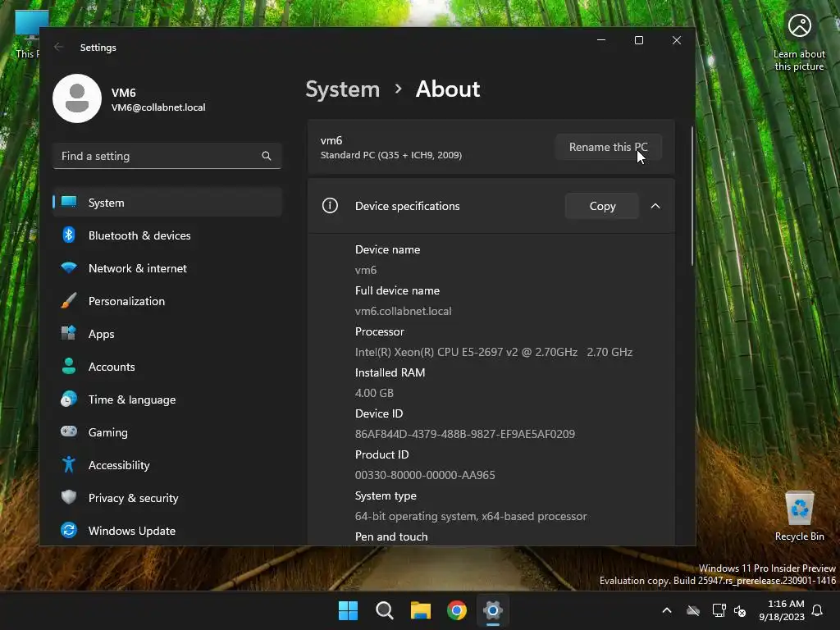Click the Personalization paintbrush icon

69,300
